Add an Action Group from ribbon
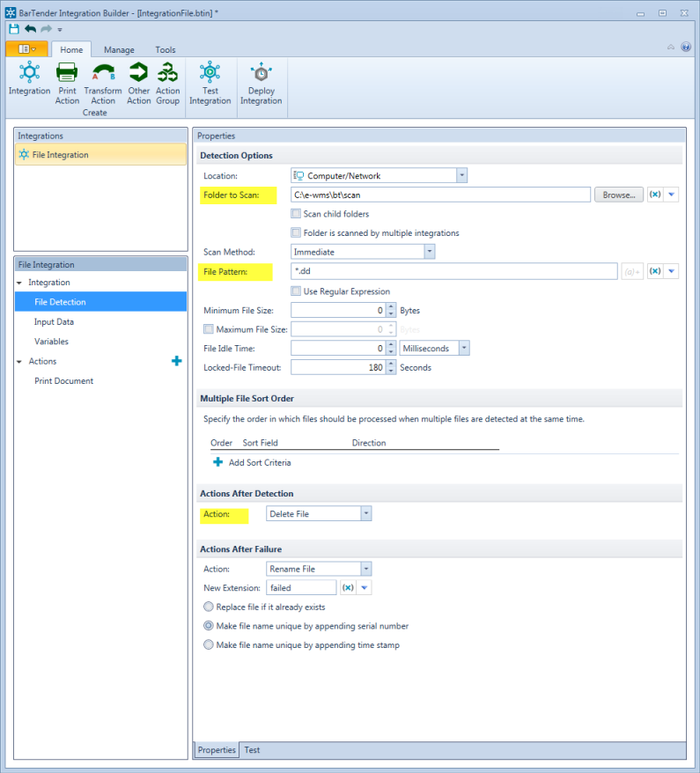Screen dimensions: 700x773 tap(167, 84)
